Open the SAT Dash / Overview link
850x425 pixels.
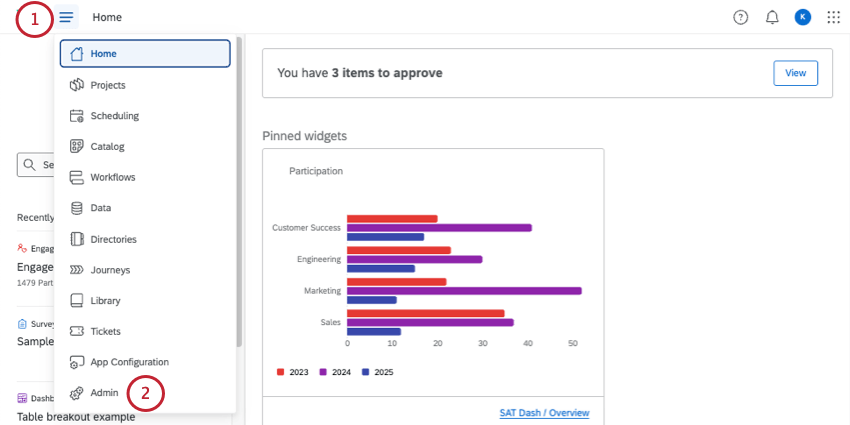point(544,413)
